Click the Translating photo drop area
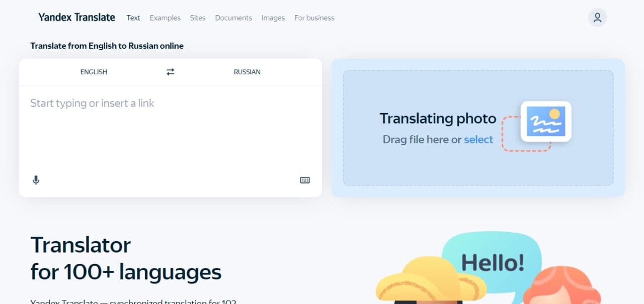Image resolution: width=644 pixels, height=304 pixels. (x=478, y=128)
